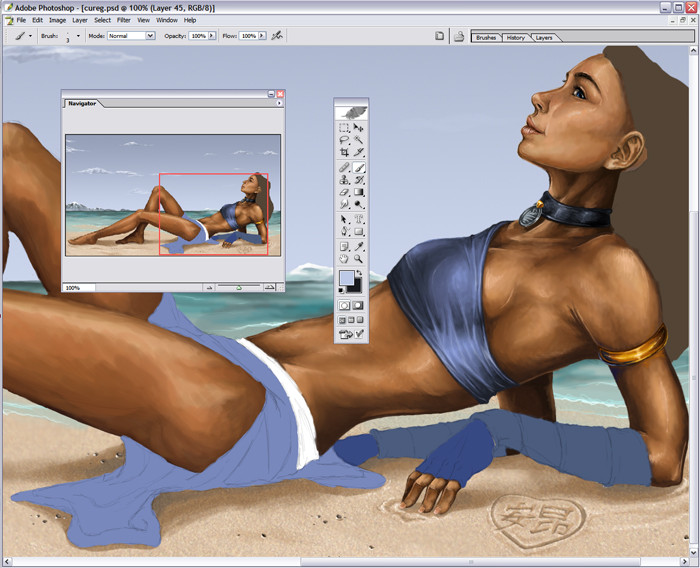Click the foreground color swatch
Viewport: 700px width, 568px height.
click(346, 278)
